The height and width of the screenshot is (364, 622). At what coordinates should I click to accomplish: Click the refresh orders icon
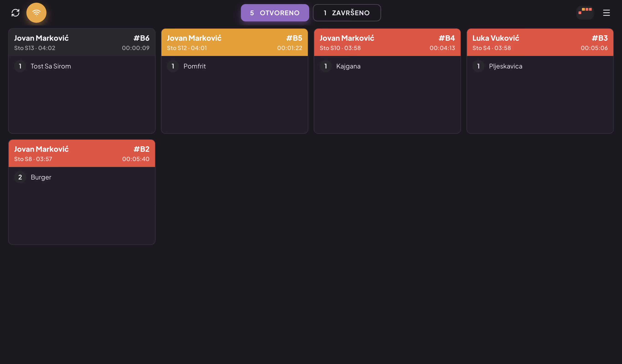pyautogui.click(x=15, y=13)
